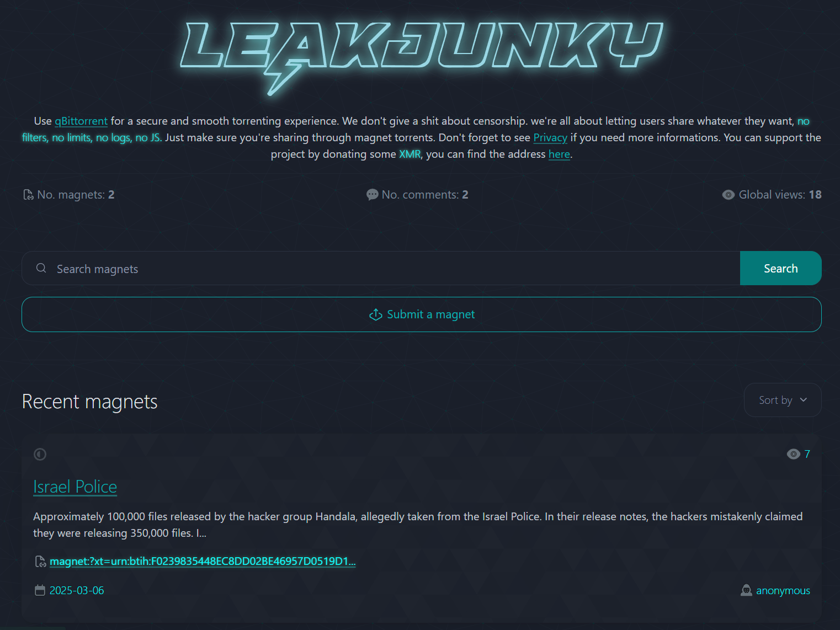Click the anonymous user avatar icon
The height and width of the screenshot is (630, 840).
[x=746, y=590]
